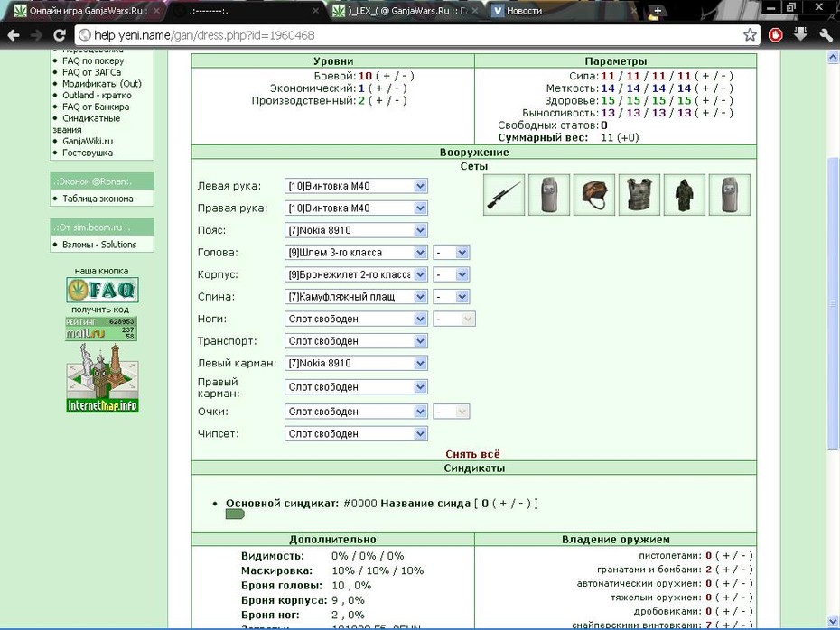Open a new browser tab

[x=658, y=10]
